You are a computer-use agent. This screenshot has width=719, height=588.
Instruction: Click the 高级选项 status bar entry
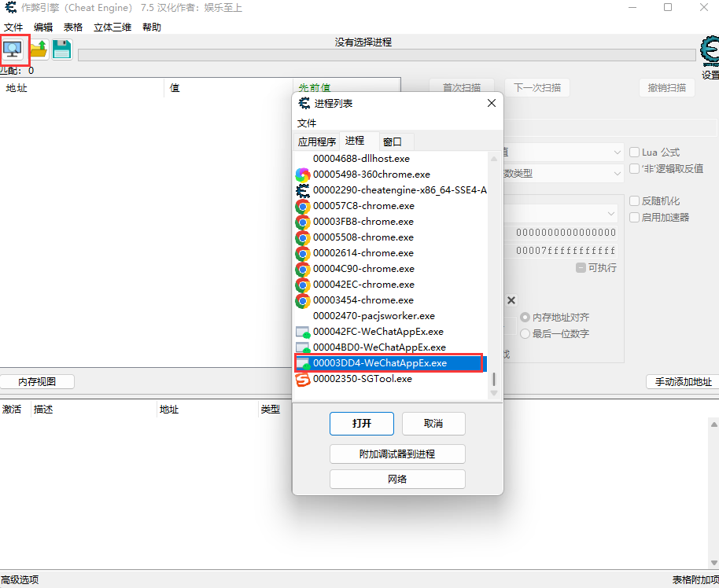pos(20,580)
